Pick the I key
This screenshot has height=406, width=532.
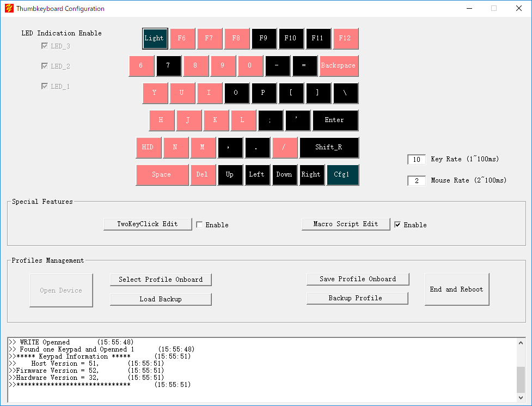point(209,93)
